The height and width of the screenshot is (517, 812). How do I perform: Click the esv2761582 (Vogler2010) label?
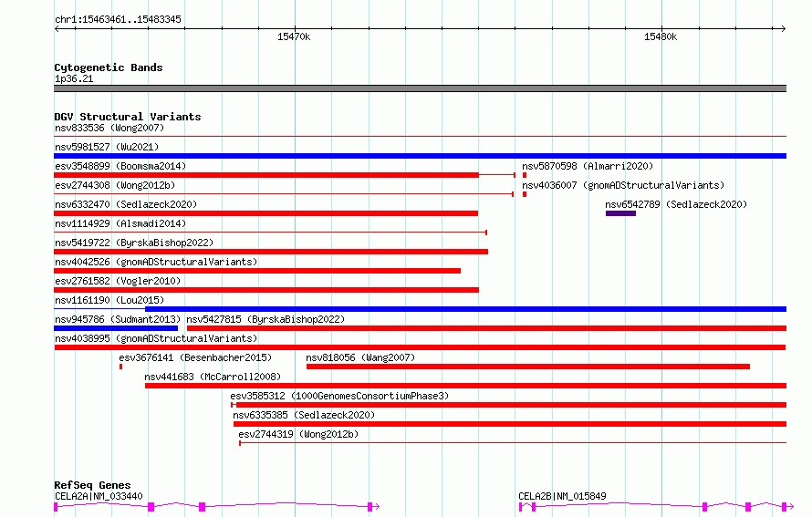(x=118, y=281)
